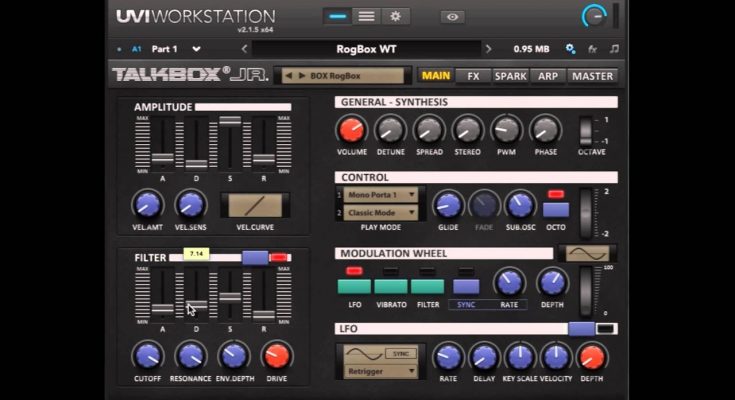Click the BOX RogBox preset selector
This screenshot has width=735, height=400.
point(343,75)
